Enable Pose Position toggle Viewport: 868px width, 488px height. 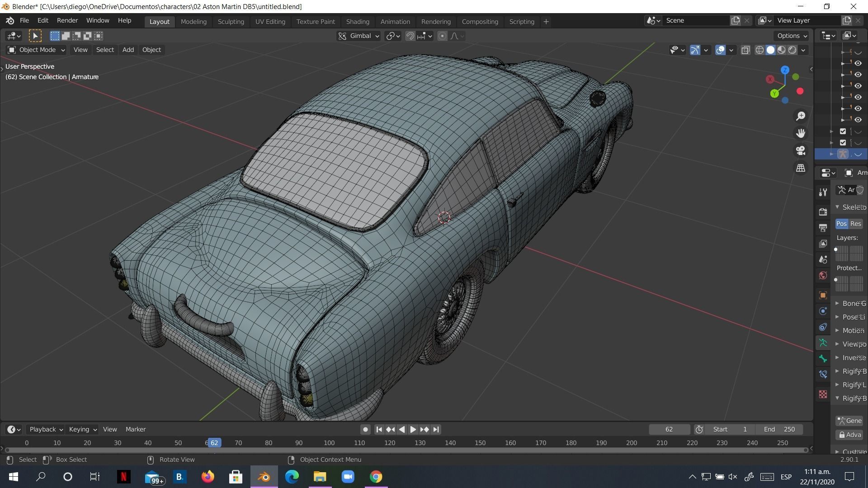pyautogui.click(x=842, y=224)
